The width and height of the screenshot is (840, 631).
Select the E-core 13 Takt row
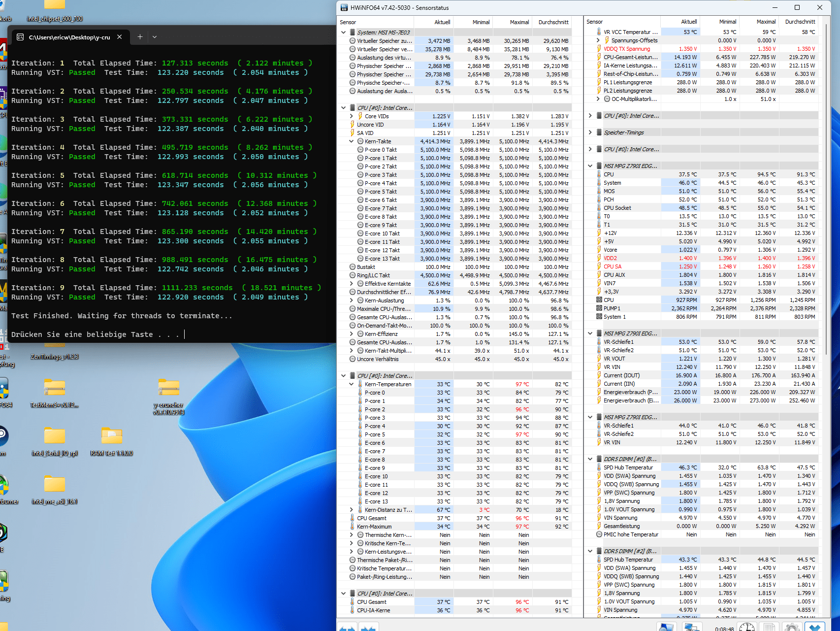click(454, 259)
